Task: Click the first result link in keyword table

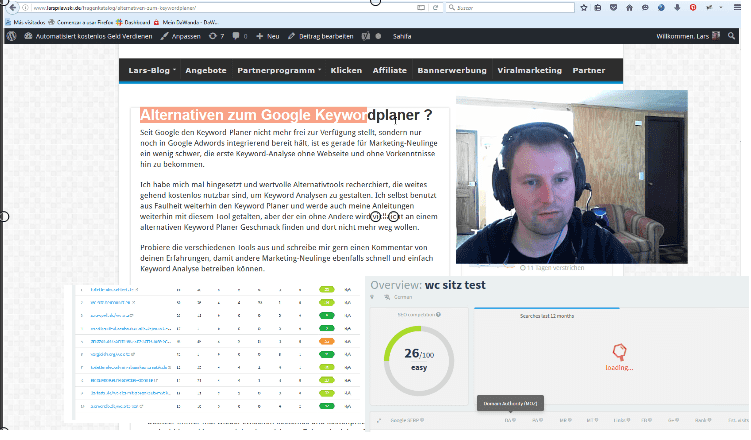Action: (113, 290)
